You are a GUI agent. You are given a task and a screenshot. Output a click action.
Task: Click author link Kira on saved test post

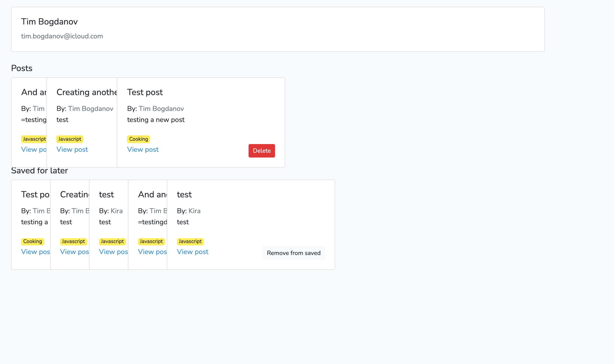pos(194,211)
